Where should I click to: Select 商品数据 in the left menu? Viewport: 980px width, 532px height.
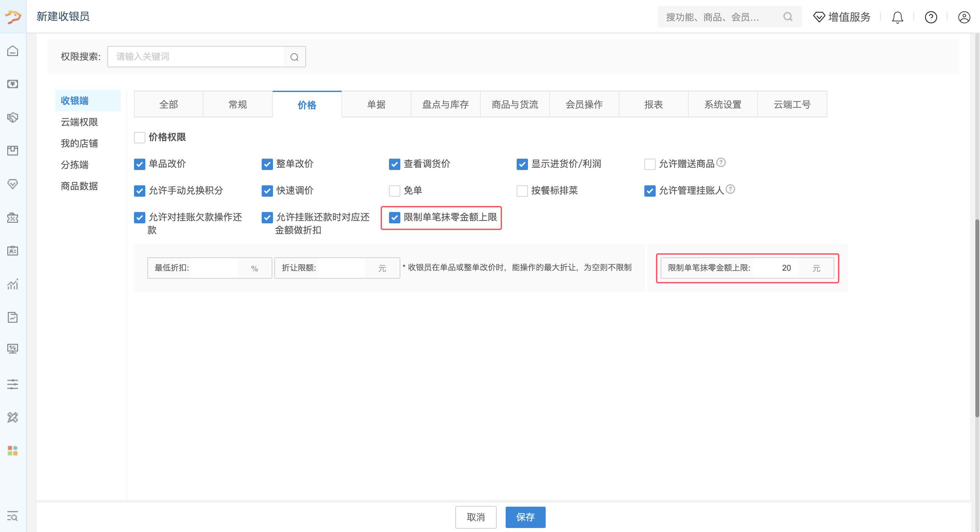coord(79,186)
